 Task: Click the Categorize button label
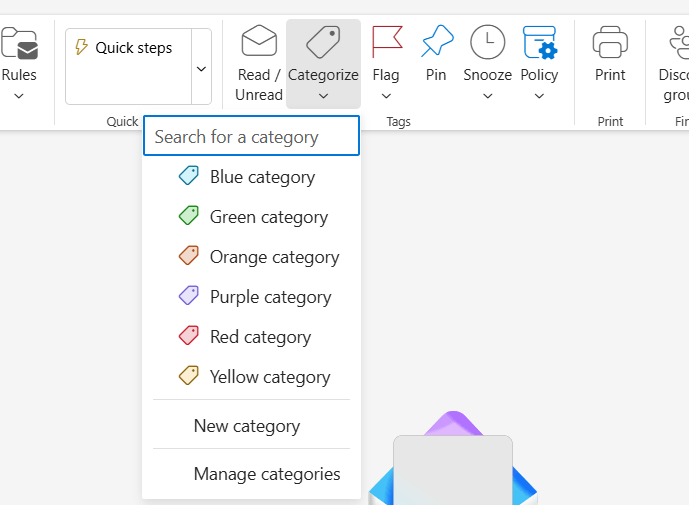point(323,75)
